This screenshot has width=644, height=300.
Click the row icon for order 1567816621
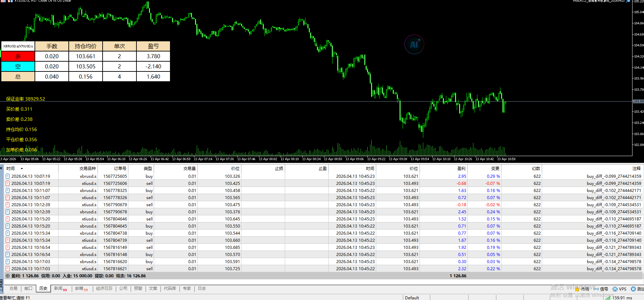point(7,269)
